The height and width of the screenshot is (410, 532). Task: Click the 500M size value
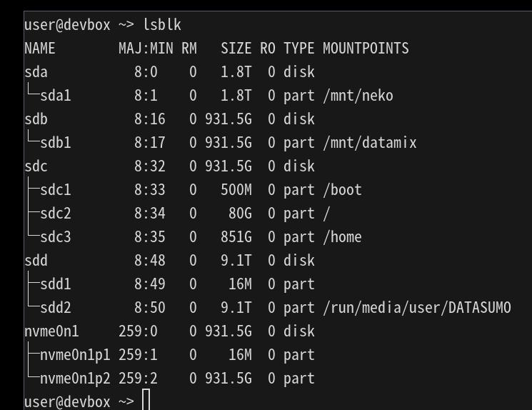click(x=236, y=190)
